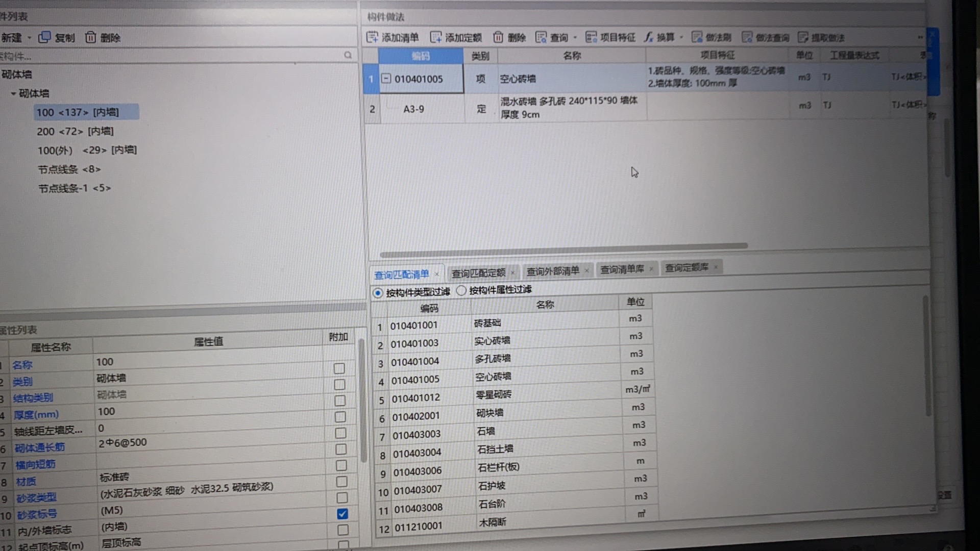Click the 添加定额 toolbar button
This screenshot has height=551, width=980.
[x=456, y=37]
